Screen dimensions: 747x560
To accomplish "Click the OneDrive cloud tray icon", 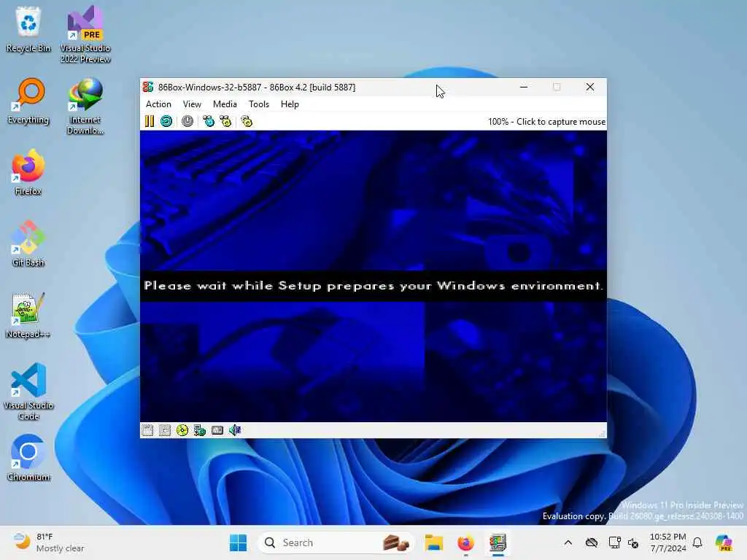I will pos(592,542).
